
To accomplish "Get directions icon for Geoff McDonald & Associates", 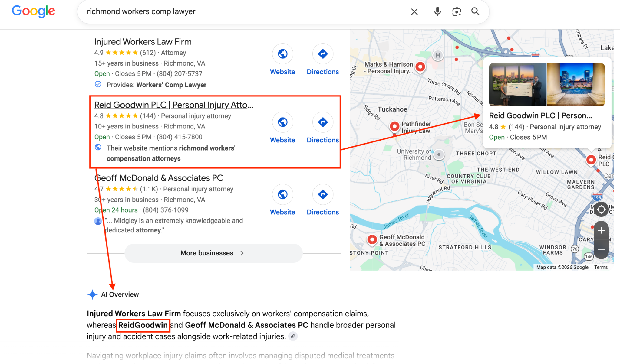I will pyautogui.click(x=323, y=194).
